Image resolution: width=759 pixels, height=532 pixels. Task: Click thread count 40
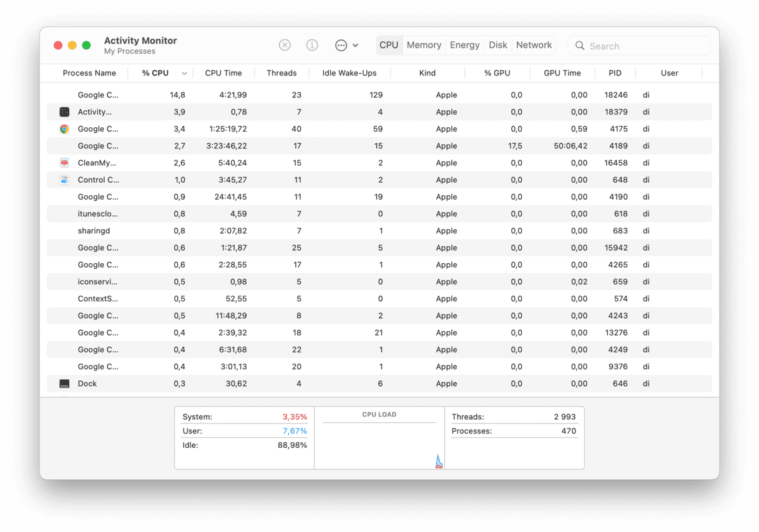pos(296,129)
